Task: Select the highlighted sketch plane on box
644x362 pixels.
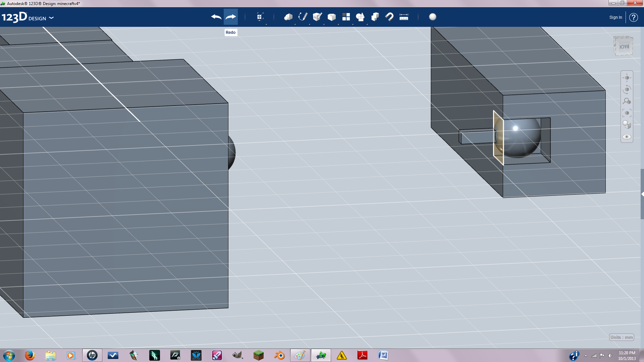Action: pos(498,138)
